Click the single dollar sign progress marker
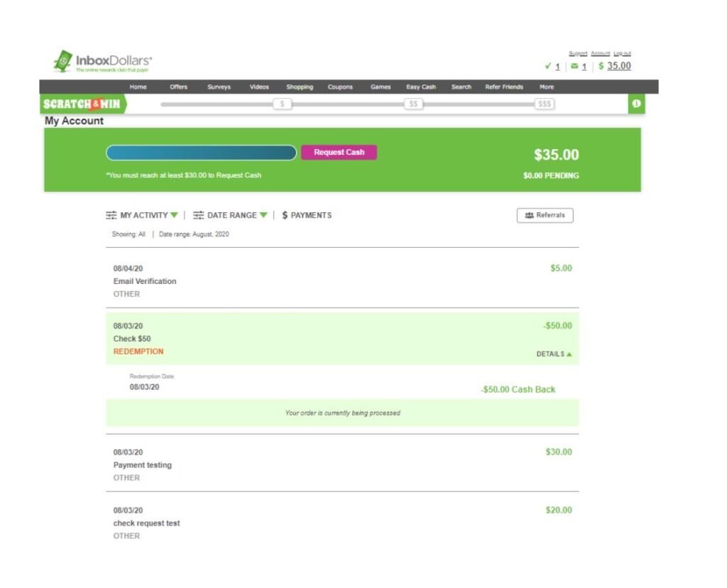727x588 pixels. (x=283, y=104)
